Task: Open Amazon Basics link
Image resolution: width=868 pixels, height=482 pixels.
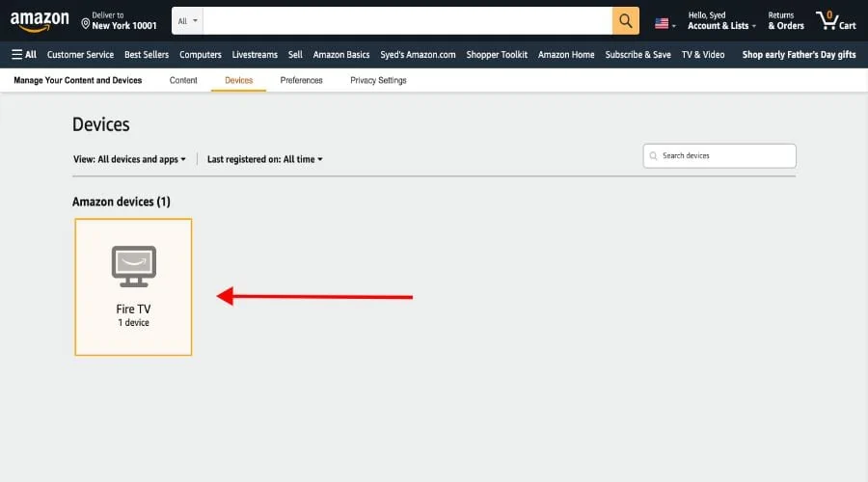Action: (341, 54)
